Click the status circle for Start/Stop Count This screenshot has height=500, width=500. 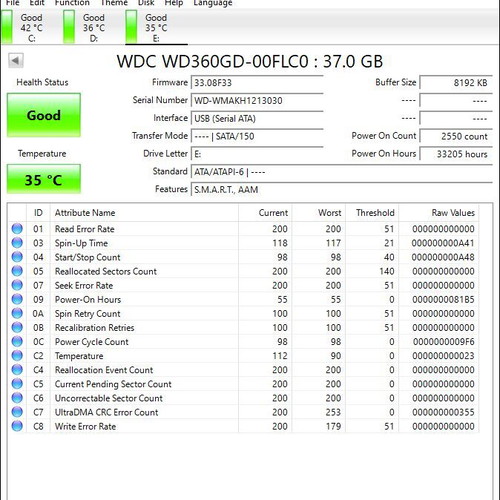point(17,257)
